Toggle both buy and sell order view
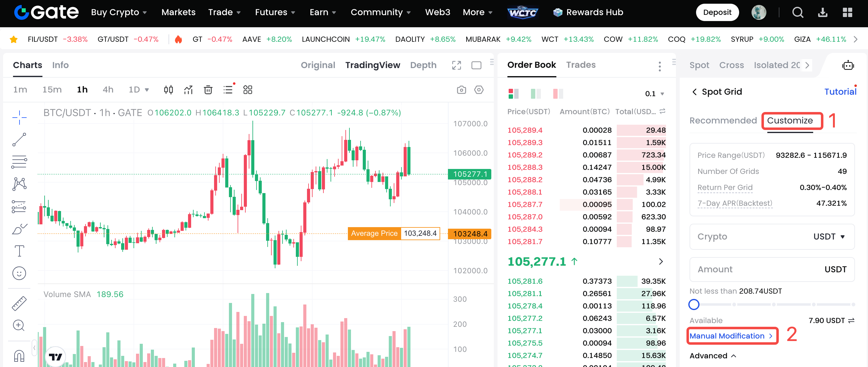868x367 pixels. click(x=513, y=93)
